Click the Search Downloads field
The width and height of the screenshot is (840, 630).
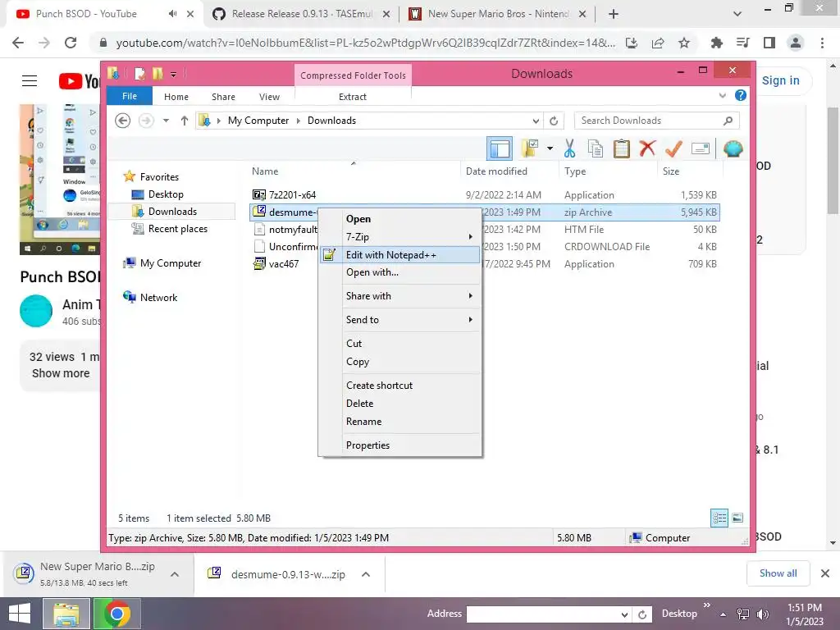tap(657, 121)
